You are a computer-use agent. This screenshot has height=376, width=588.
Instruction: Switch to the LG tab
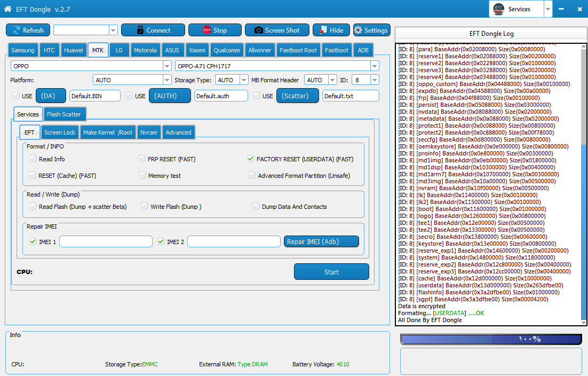coord(119,50)
